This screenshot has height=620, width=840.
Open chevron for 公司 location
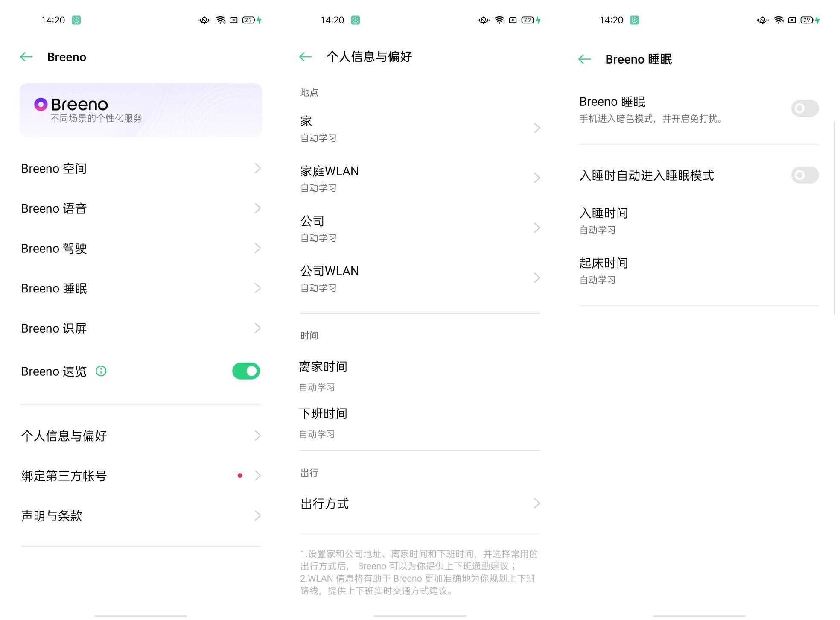(537, 228)
